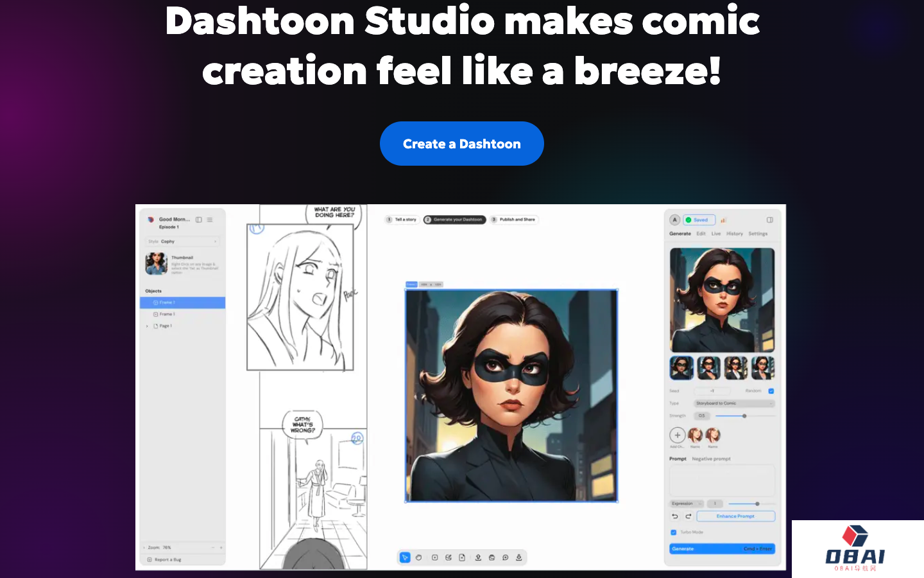The width and height of the screenshot is (924, 578).
Task: Open the Storyboard to Comic type dropdown
Action: tap(735, 403)
